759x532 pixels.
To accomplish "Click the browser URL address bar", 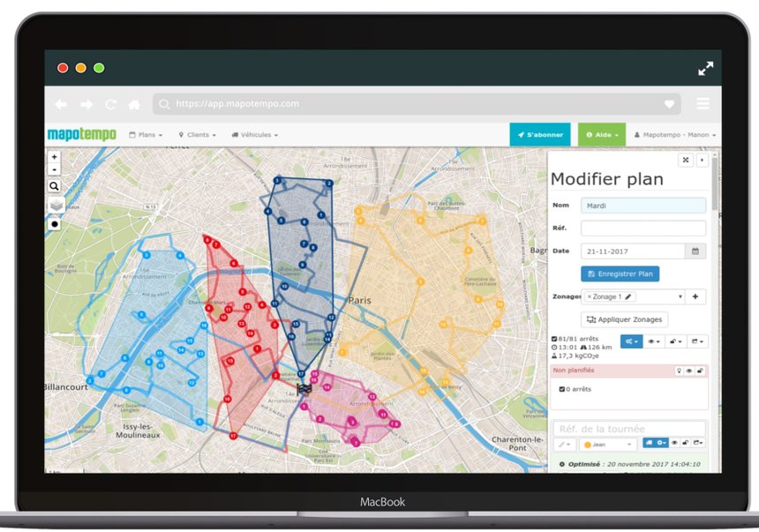I will (x=417, y=103).
